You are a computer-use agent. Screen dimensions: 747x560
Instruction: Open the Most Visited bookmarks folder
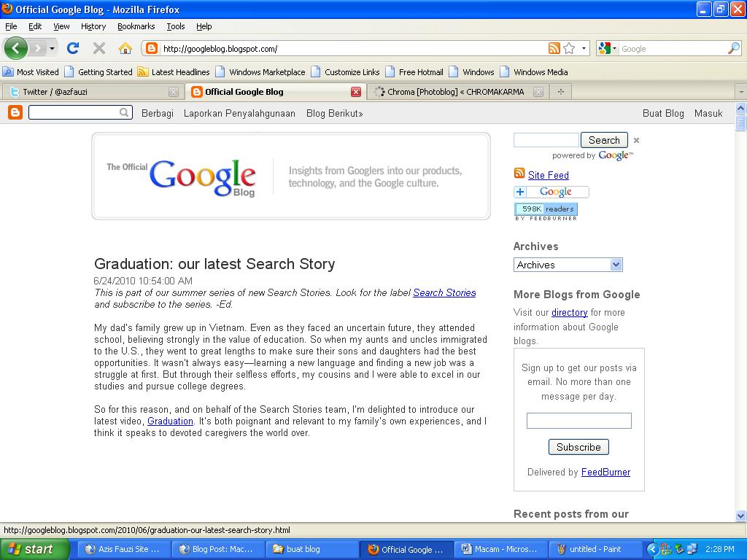click(x=31, y=72)
